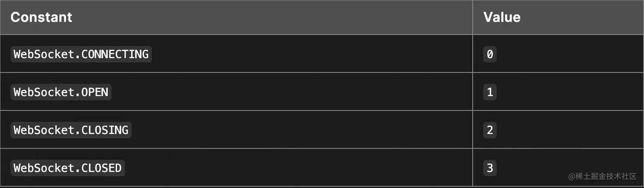This screenshot has width=644, height=188.
Task: Click border line below the header row
Action: (322, 35)
